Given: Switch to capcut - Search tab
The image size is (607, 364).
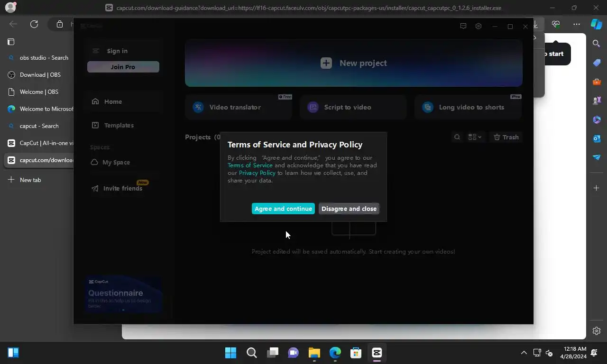Looking at the screenshot, I should [39, 126].
